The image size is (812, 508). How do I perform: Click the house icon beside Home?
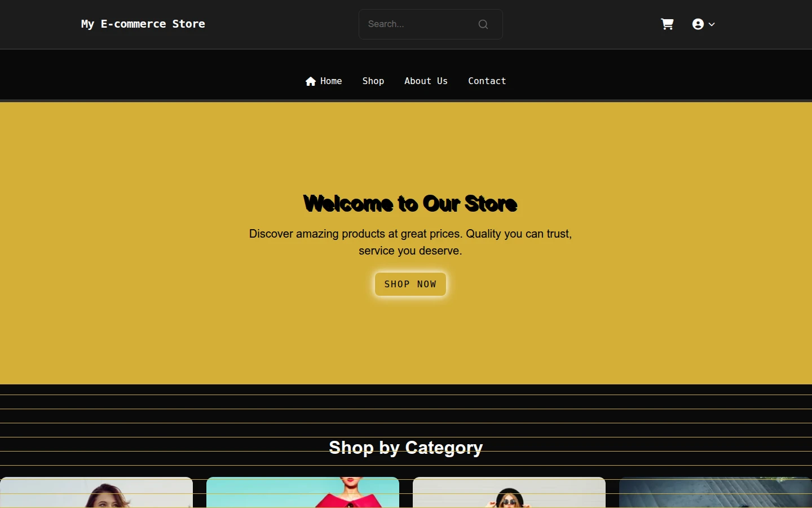311,81
